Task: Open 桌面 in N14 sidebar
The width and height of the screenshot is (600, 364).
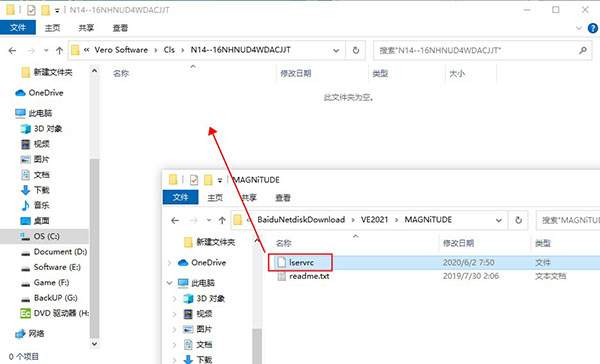Action: tap(35, 221)
